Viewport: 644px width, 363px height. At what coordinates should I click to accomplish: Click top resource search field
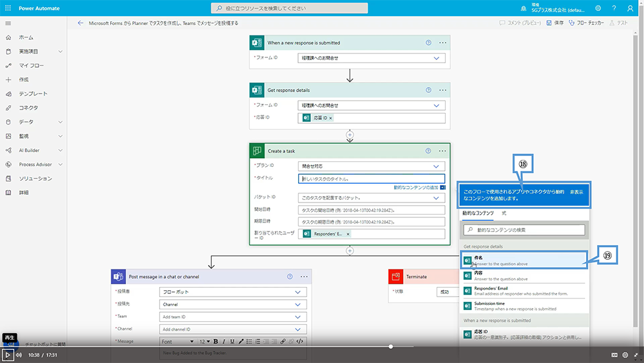(x=289, y=8)
